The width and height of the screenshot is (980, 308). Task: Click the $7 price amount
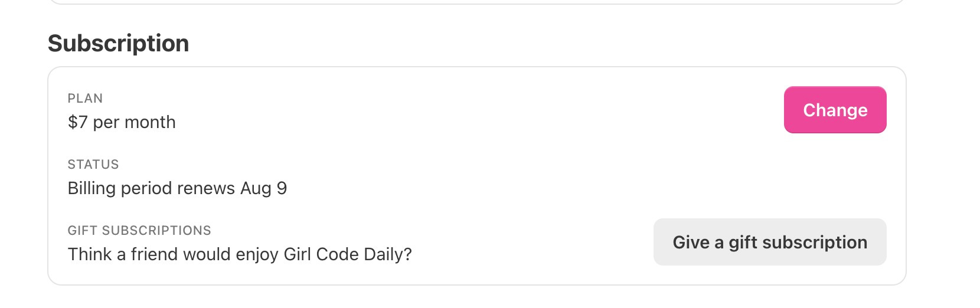(x=78, y=122)
